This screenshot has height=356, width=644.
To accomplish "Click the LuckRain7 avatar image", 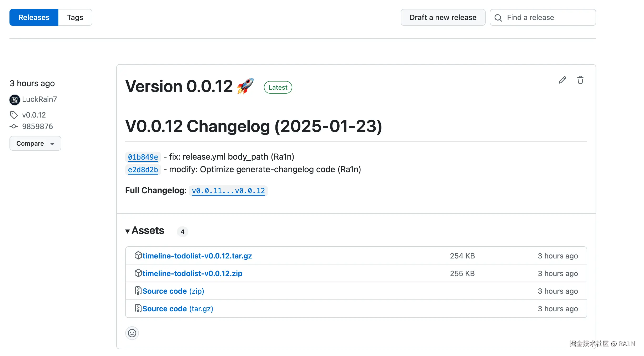I will pos(15,100).
